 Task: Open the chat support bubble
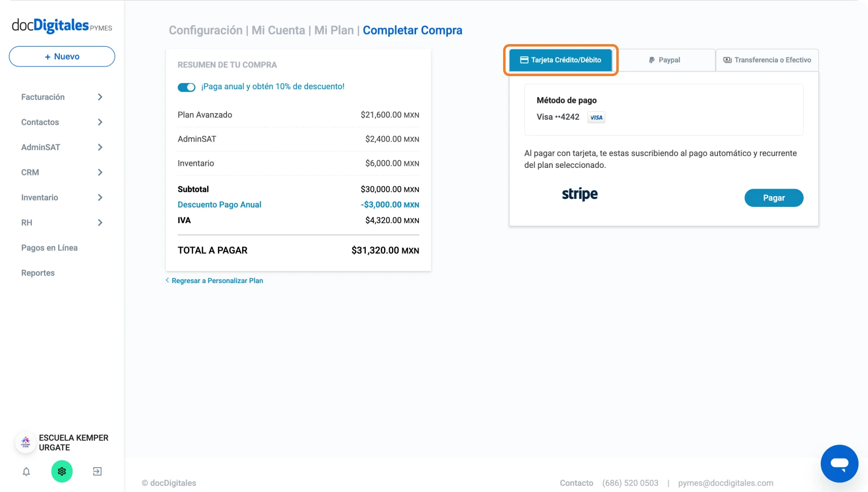839,464
